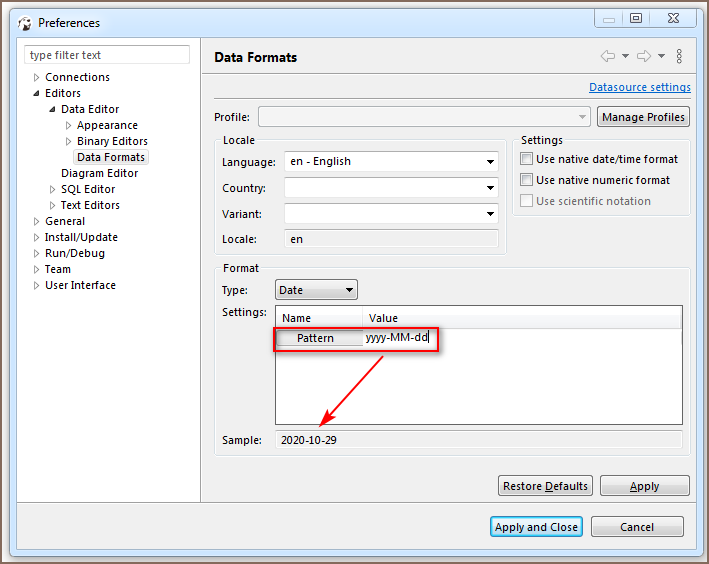Expand the SQL Editor tree node
The image size is (709, 564).
tap(53, 190)
